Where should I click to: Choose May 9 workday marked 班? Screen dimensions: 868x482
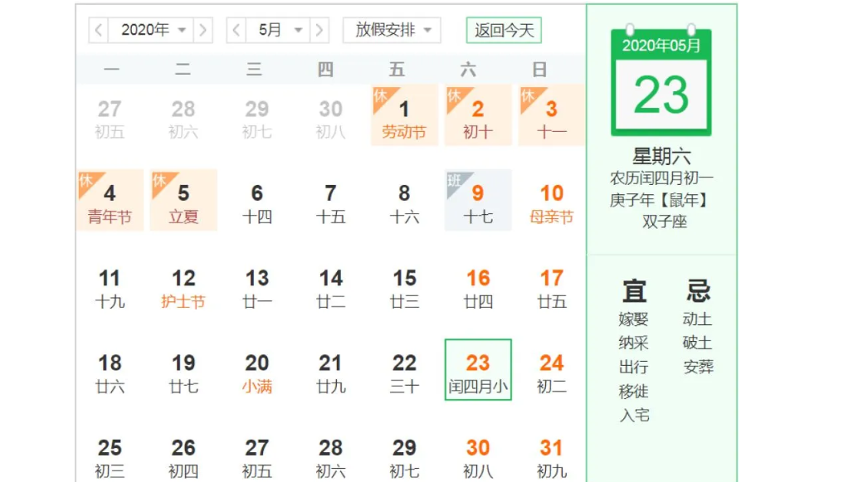478,202
